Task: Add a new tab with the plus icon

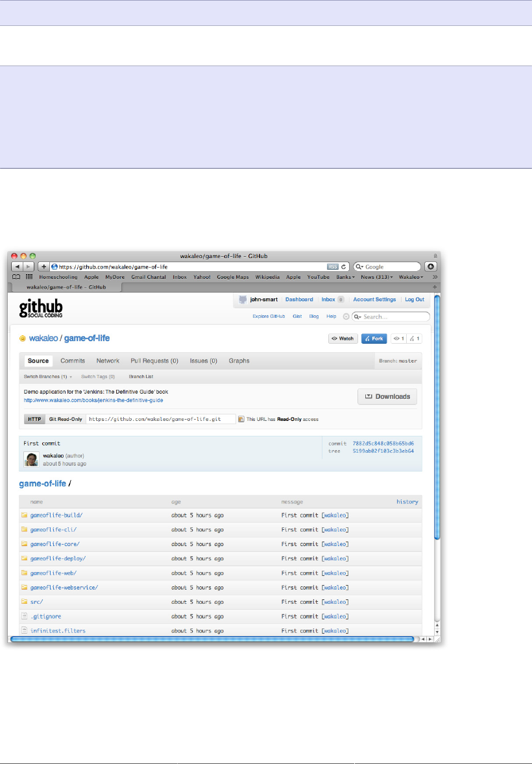Action: click(435, 287)
